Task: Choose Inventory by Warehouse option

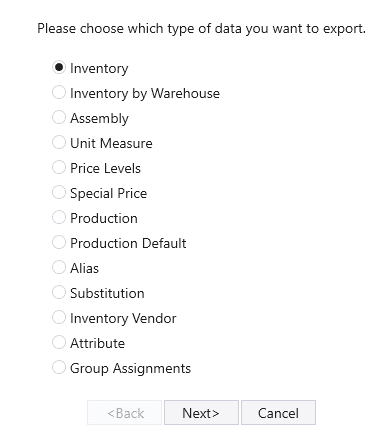Action: point(59,92)
